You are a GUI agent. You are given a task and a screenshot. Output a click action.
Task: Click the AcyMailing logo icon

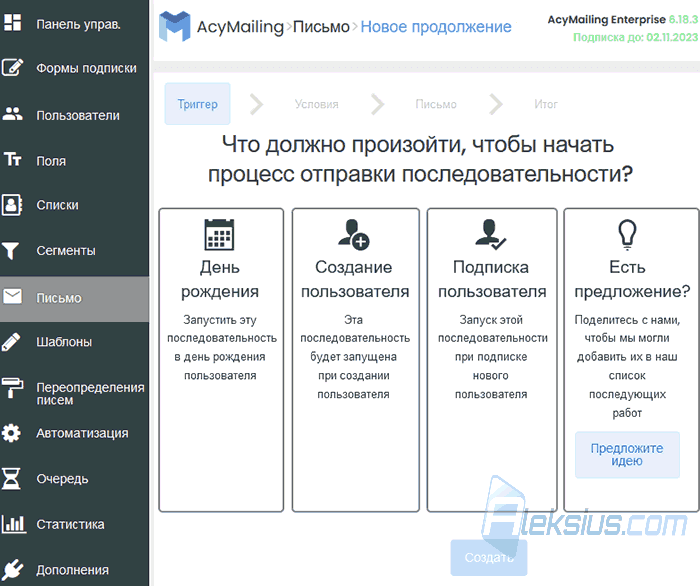(175, 26)
